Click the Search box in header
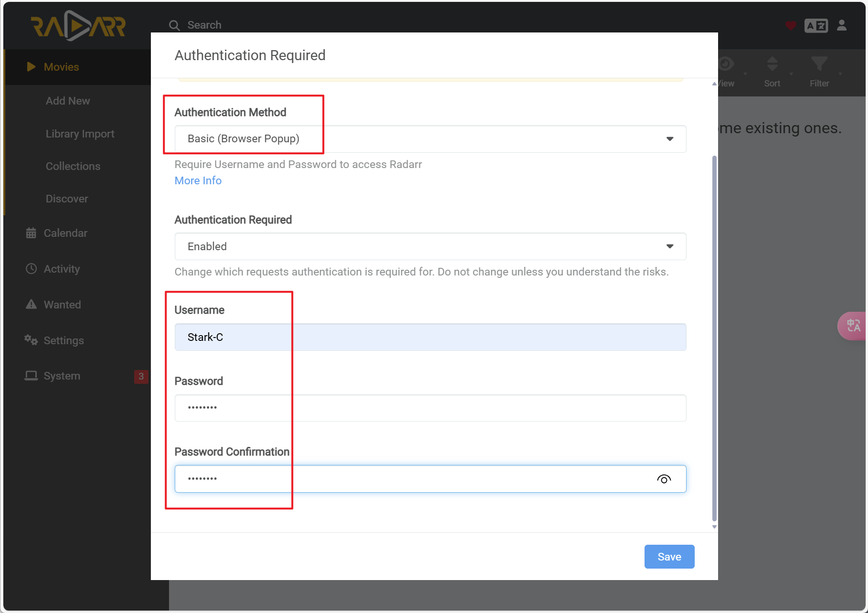 click(204, 25)
